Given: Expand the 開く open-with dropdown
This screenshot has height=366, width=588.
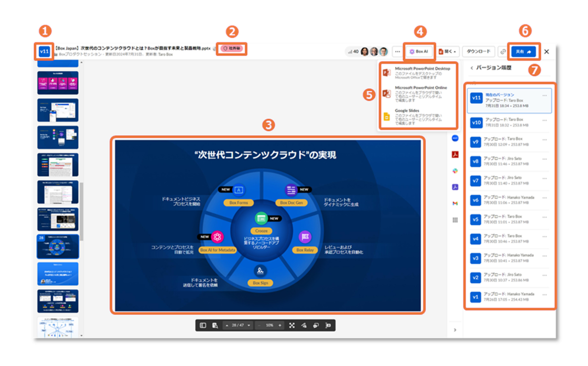Looking at the screenshot, I should point(448,52).
